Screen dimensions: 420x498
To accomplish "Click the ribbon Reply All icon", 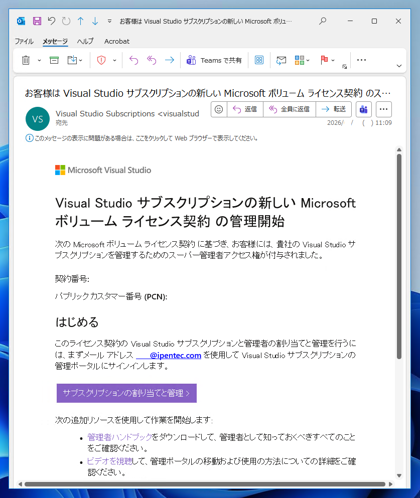I will pyautogui.click(x=152, y=60).
